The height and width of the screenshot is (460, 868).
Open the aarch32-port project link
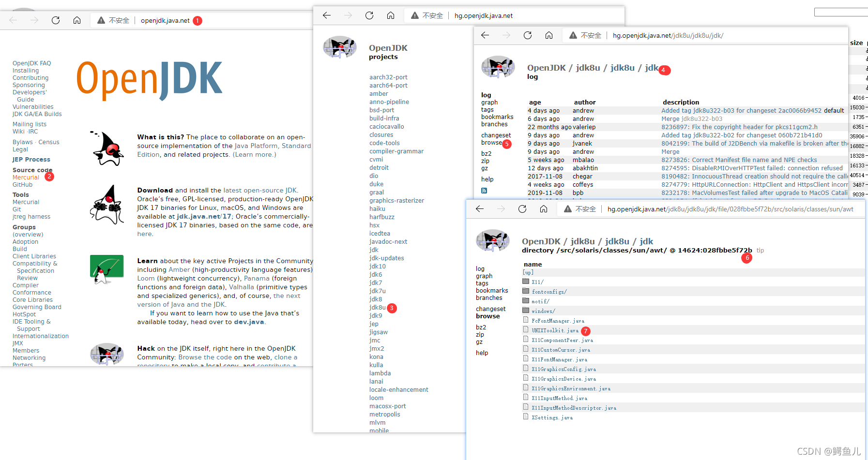click(x=388, y=77)
